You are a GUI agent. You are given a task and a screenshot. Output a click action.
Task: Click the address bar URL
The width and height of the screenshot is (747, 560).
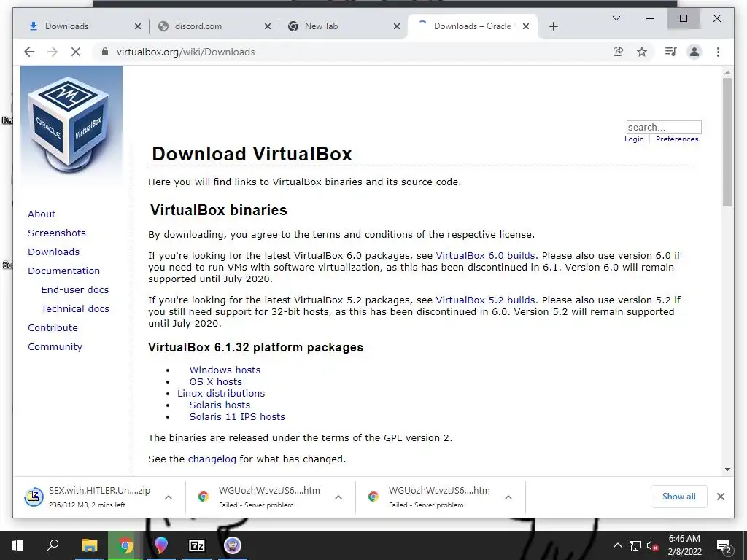tap(185, 52)
